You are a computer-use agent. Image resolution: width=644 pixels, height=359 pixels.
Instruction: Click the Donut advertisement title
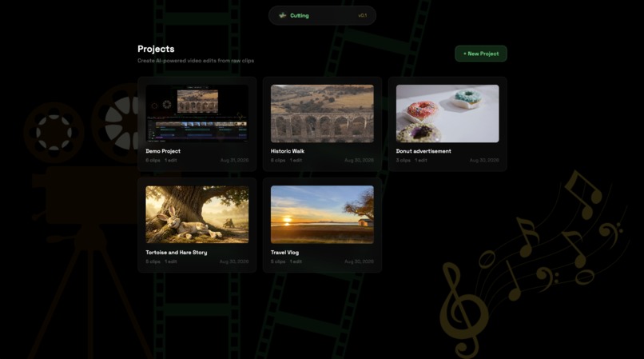click(x=423, y=151)
